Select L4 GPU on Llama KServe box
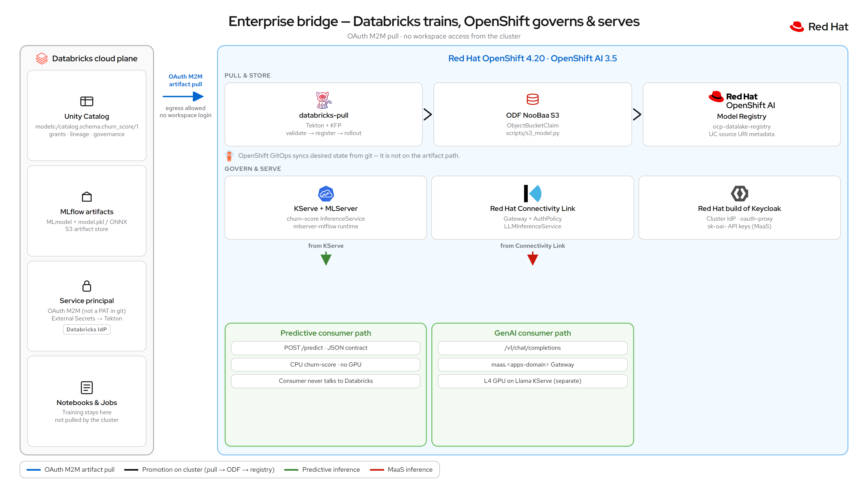 (532, 381)
